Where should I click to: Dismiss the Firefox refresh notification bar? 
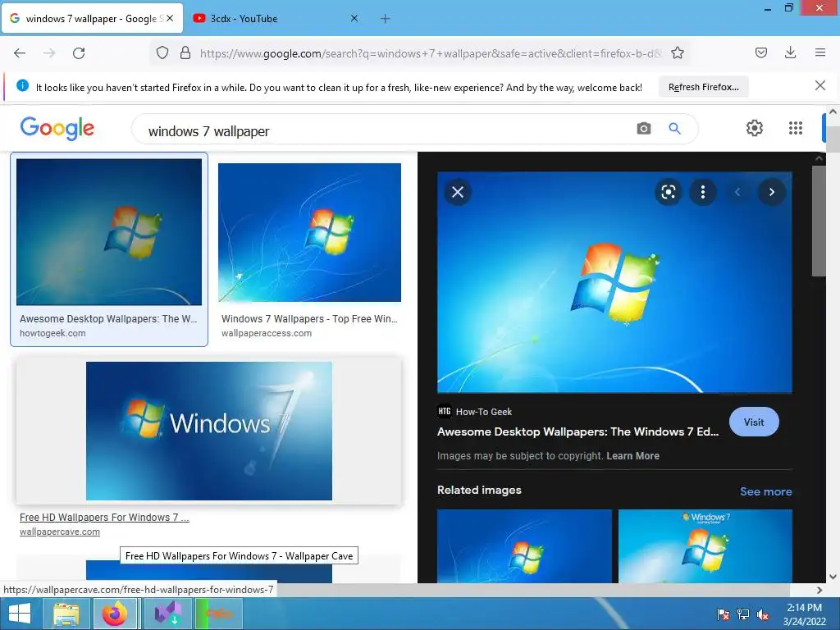pyautogui.click(x=820, y=85)
